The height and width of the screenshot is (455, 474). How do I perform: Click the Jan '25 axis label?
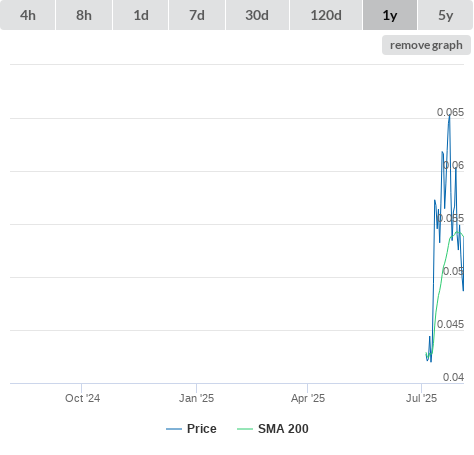click(x=196, y=398)
